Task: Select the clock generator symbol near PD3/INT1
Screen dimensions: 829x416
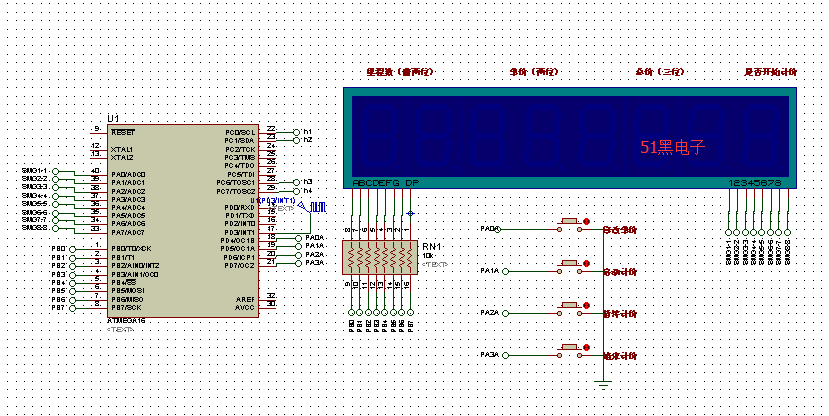Action: (x=312, y=207)
